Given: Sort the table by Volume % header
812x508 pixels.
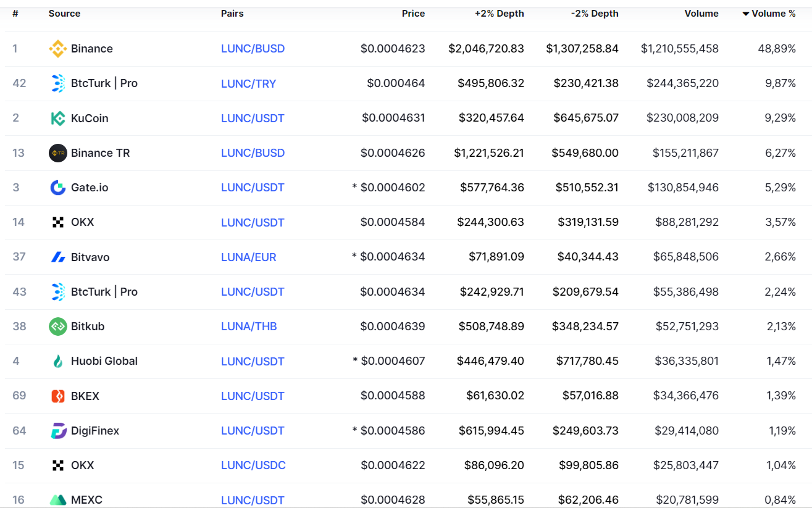Looking at the screenshot, I should coord(773,14).
